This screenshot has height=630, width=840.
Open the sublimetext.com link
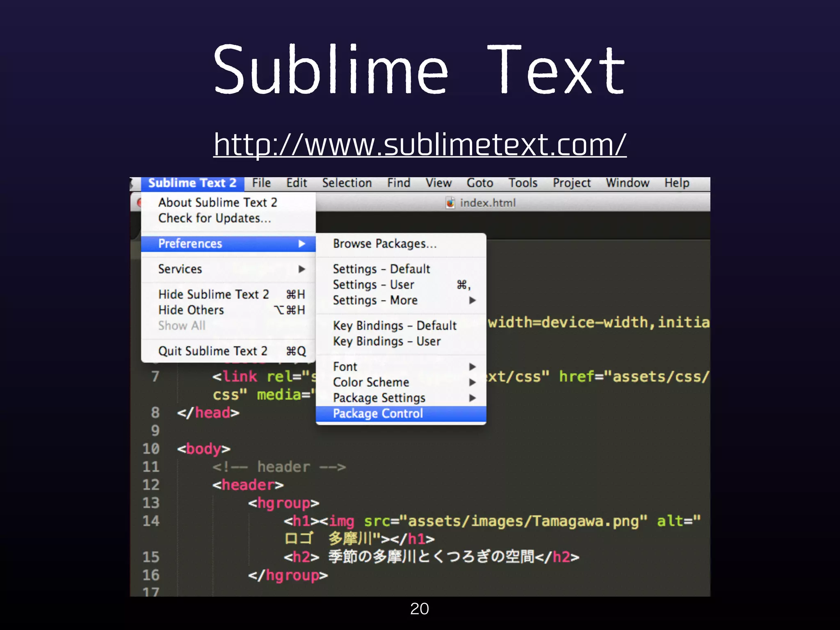coord(420,144)
